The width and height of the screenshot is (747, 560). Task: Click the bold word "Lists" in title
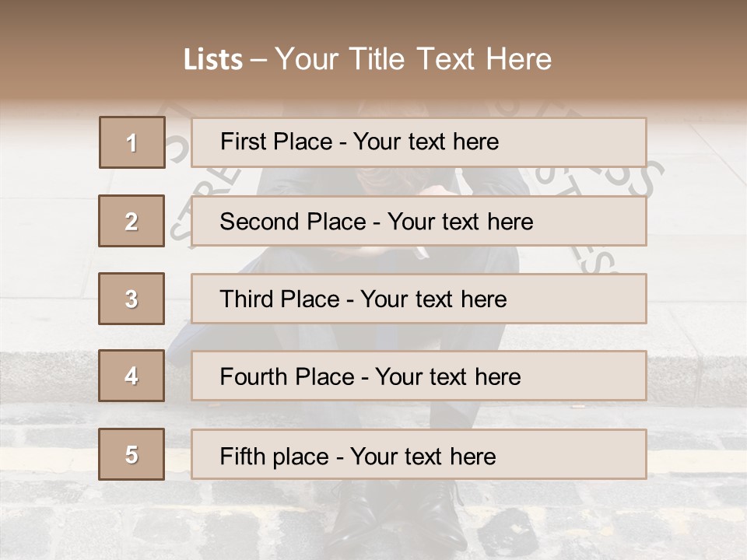(212, 60)
